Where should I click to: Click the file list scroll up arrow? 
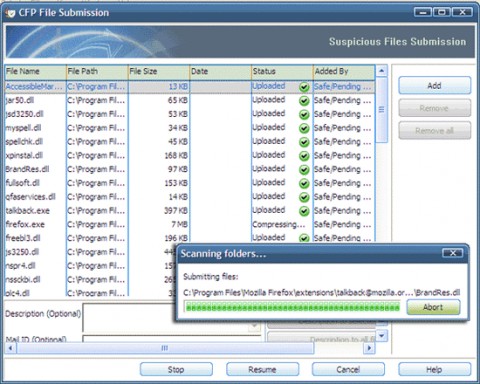(382, 71)
